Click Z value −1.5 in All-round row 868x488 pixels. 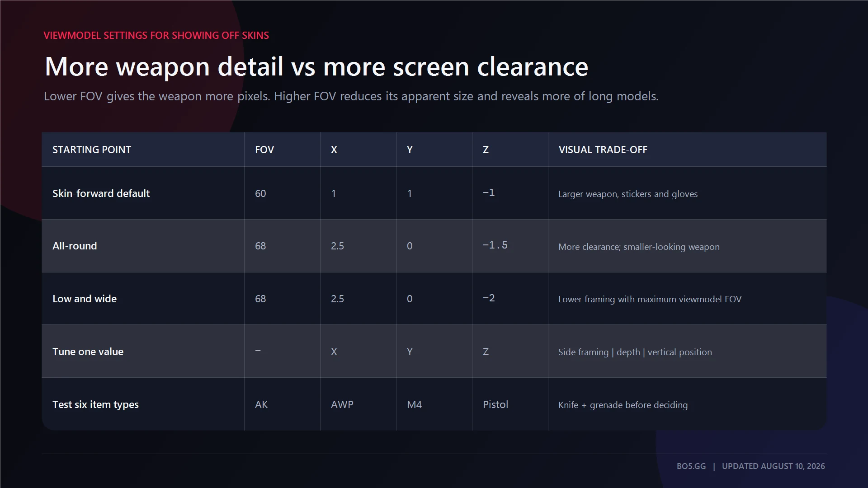pos(495,245)
